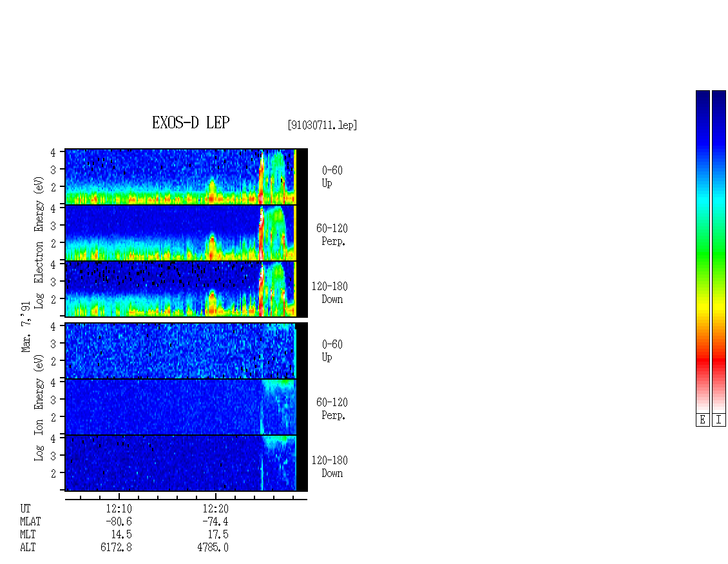Select the MLT value 14.5
The image size is (728, 564).
(121, 535)
